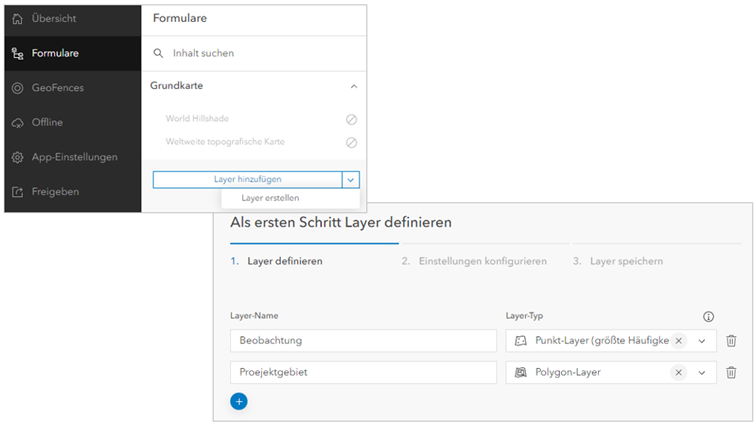This screenshot has height=426, width=756.
Task: Click the Punkt-Layer type icon
Action: coord(521,341)
